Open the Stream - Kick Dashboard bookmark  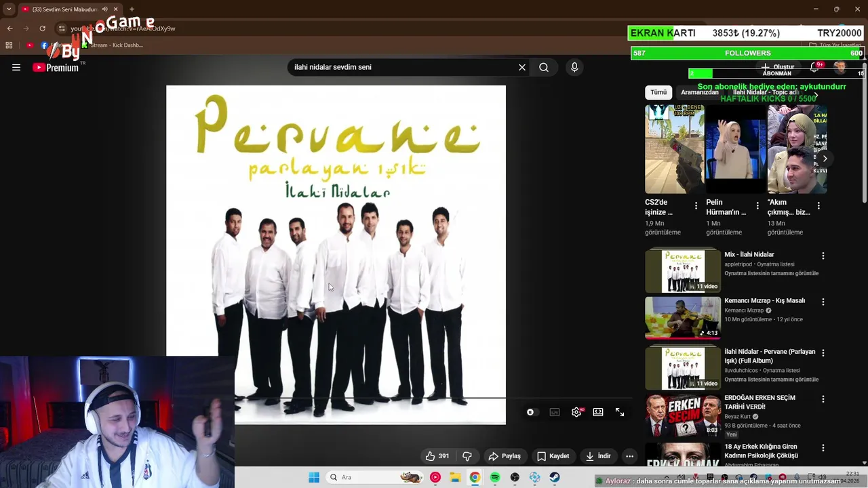(x=112, y=45)
